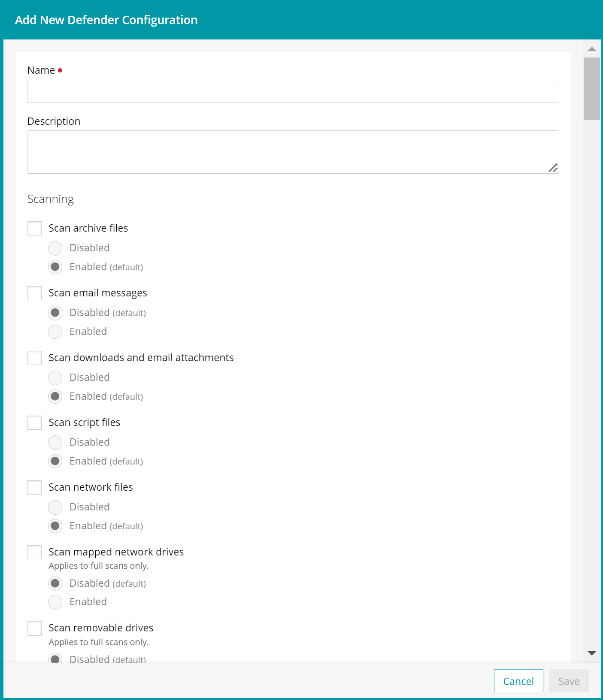The width and height of the screenshot is (603, 700).
Task: Check the Scan script files checkbox
Action: 34,422
